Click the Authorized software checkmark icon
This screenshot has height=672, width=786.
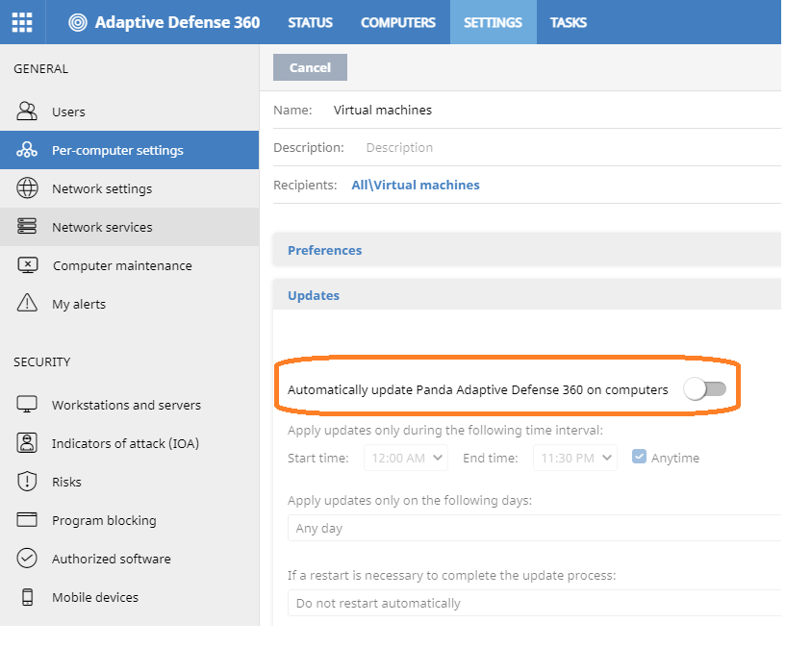tap(27, 559)
